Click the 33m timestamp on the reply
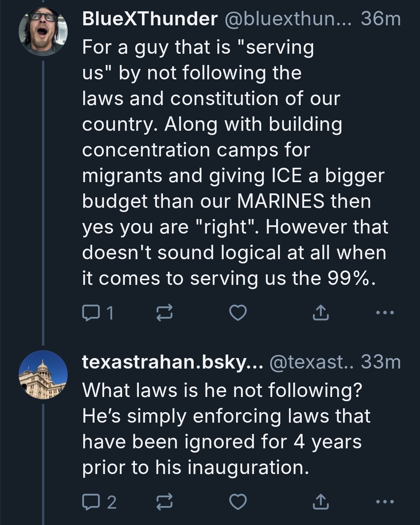 380,362
